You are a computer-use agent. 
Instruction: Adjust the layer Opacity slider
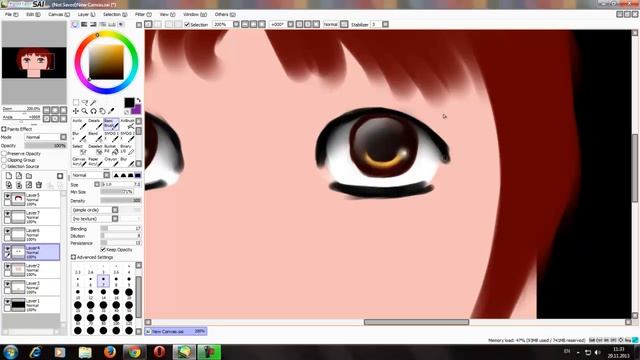[45, 145]
